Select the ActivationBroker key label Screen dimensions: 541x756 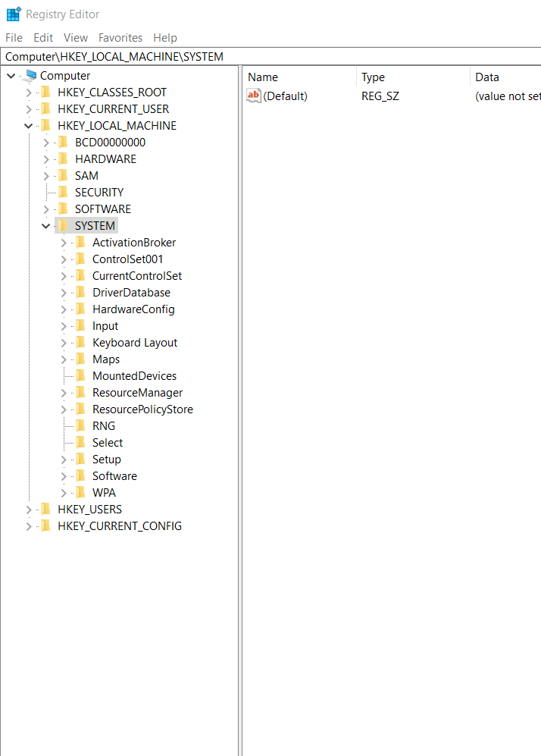pos(134,243)
